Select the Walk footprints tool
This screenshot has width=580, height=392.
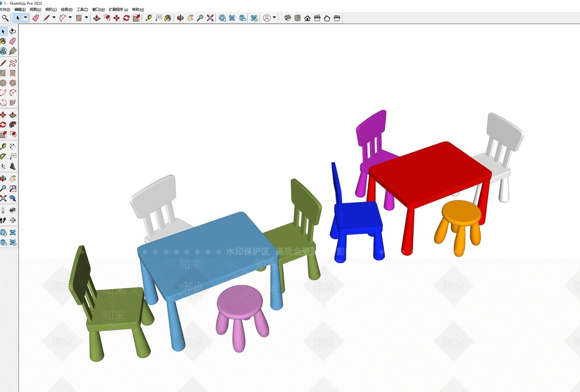(x=3, y=220)
